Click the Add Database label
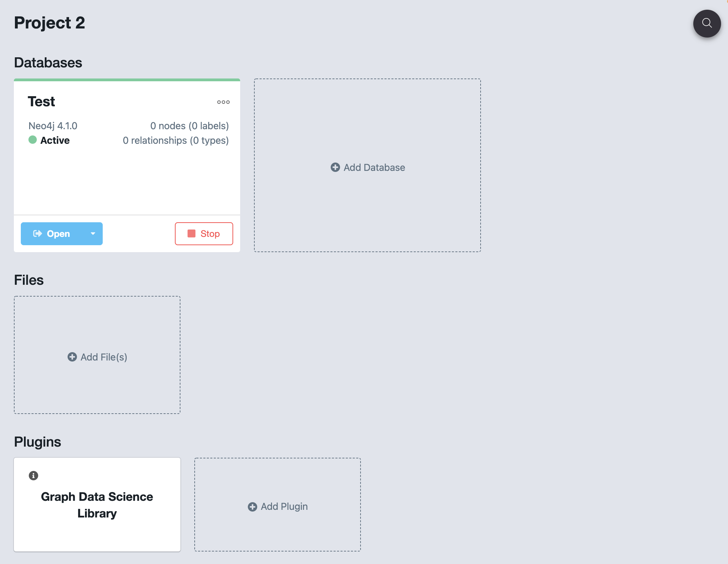Viewport: 728px width, 564px height. (374, 167)
